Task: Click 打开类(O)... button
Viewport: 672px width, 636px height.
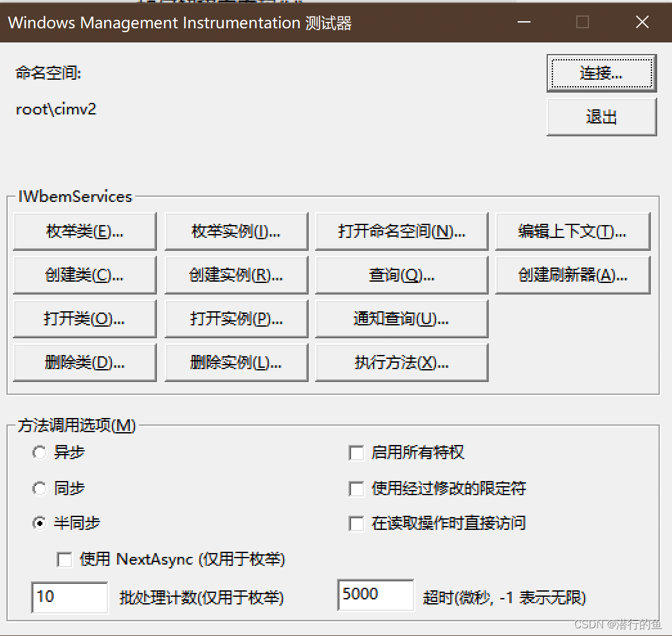Action: 84,319
